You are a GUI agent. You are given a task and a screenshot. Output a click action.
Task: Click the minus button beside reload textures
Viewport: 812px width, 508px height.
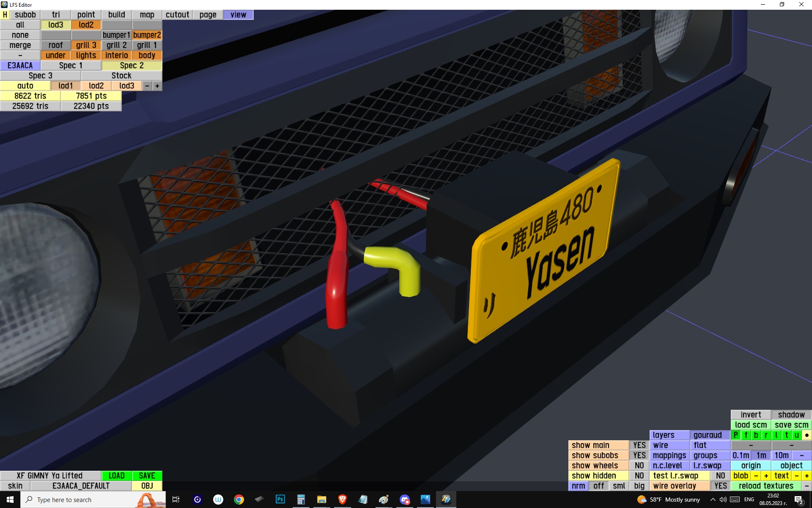tap(807, 486)
